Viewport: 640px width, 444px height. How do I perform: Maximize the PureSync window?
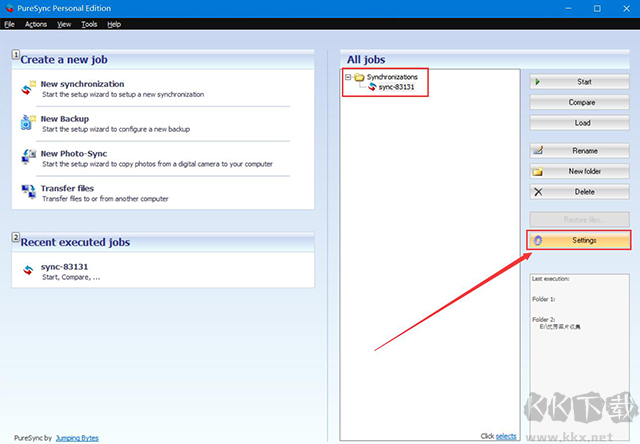point(597,8)
